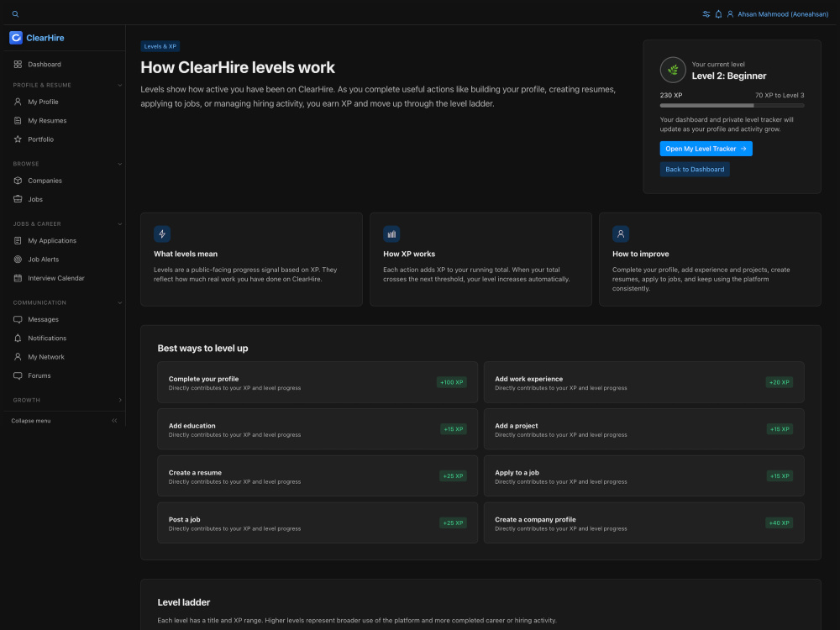Click the My Applications list icon
Viewport: 840px width, 630px height.
coord(18,240)
